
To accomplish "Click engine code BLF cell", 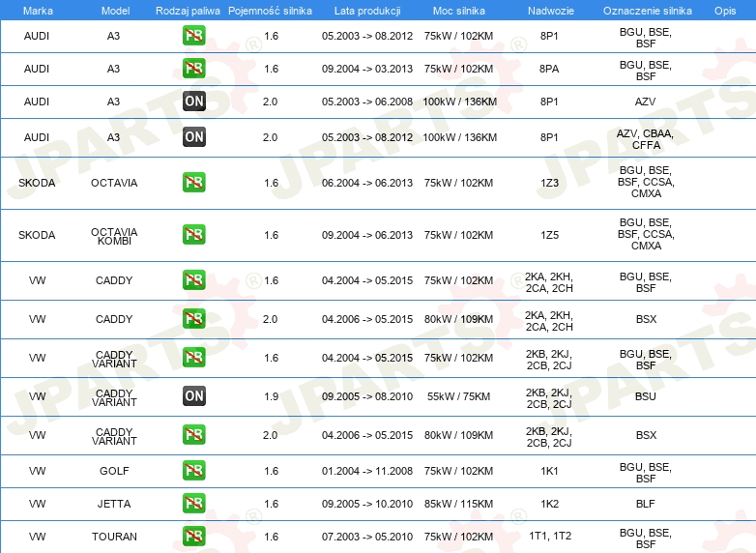I will tap(645, 504).
